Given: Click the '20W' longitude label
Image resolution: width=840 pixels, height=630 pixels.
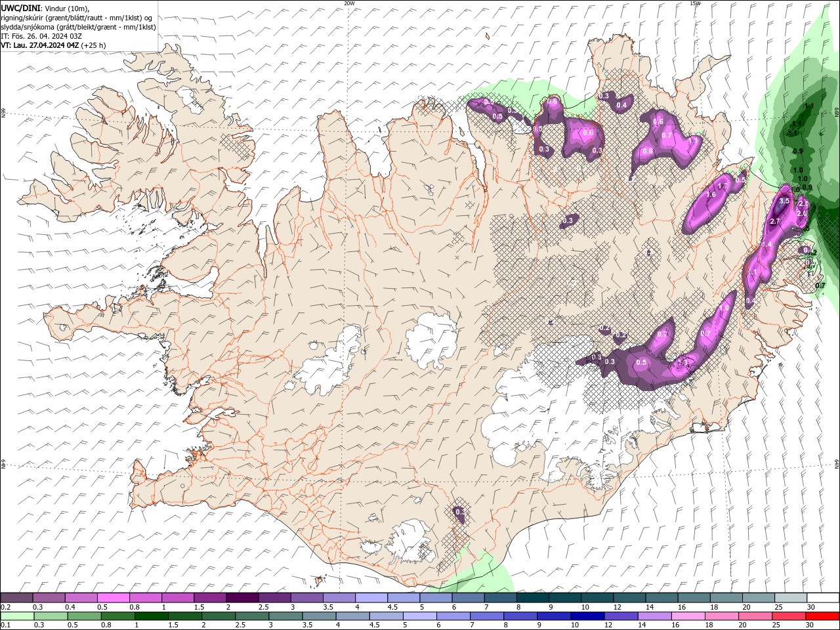Looking at the screenshot, I should click(349, 3).
